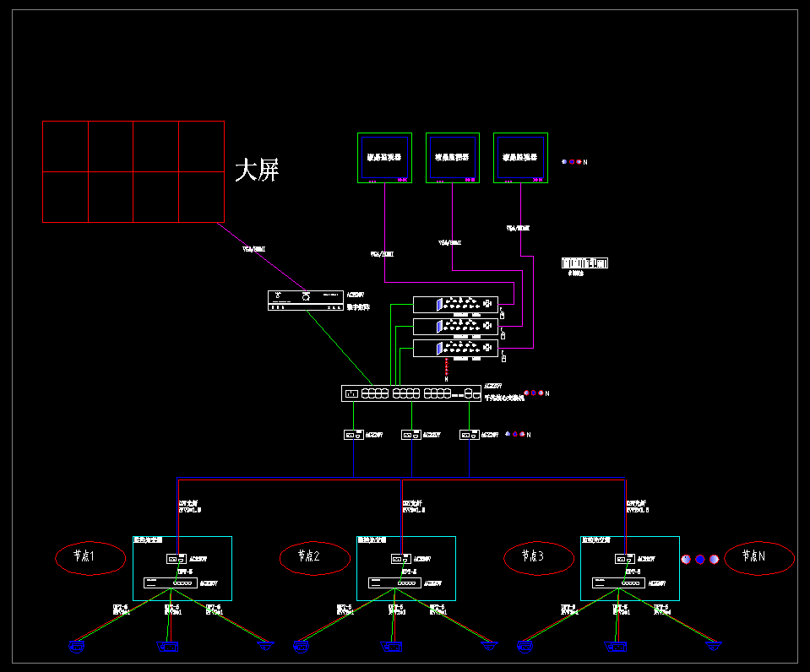Select the gigabit core switch symbol
Image resolution: width=810 pixels, height=672 pixels.
tap(411, 393)
